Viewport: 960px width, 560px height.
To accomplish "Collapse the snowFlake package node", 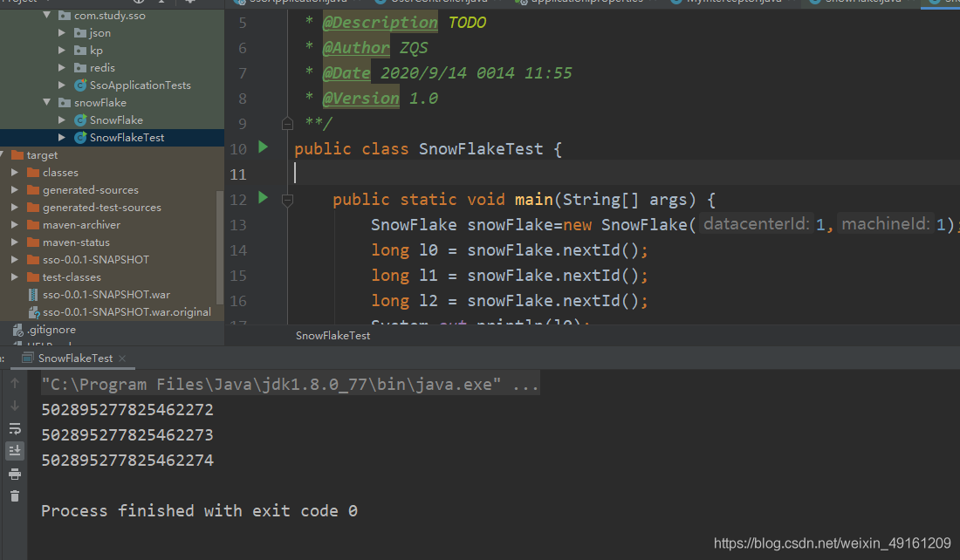I will point(46,102).
